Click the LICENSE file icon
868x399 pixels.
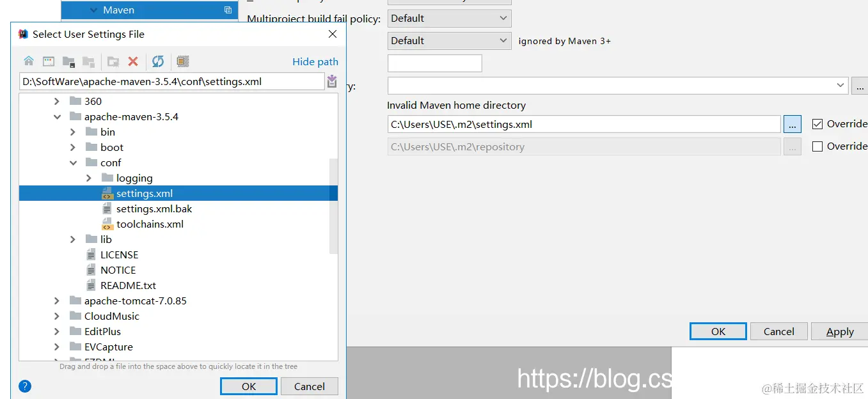click(x=91, y=255)
